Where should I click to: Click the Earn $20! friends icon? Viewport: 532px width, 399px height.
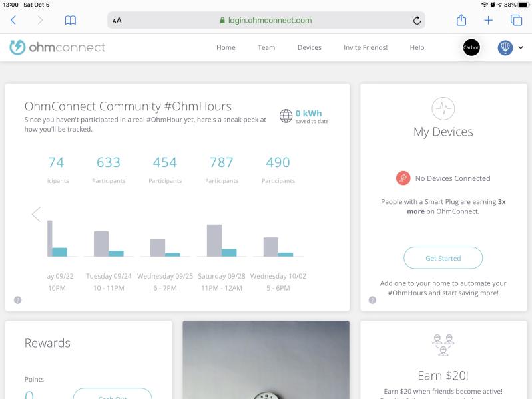tap(443, 345)
